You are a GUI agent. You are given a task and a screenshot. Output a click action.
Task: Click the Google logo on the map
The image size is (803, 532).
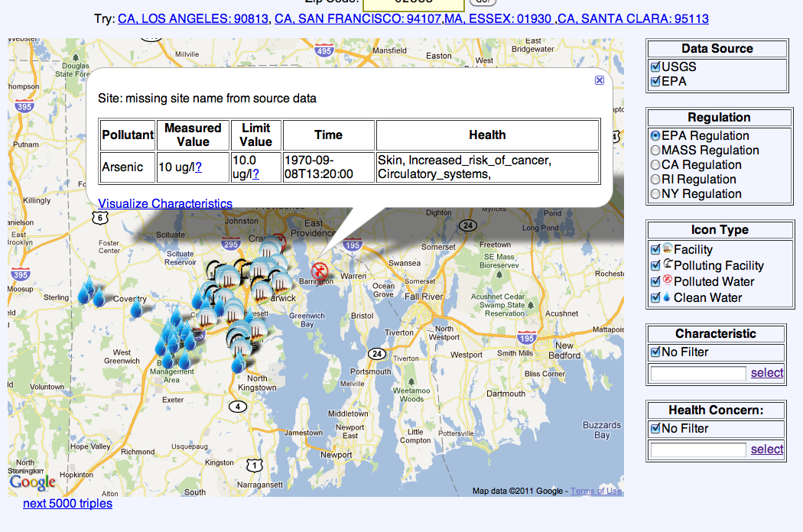(x=32, y=482)
